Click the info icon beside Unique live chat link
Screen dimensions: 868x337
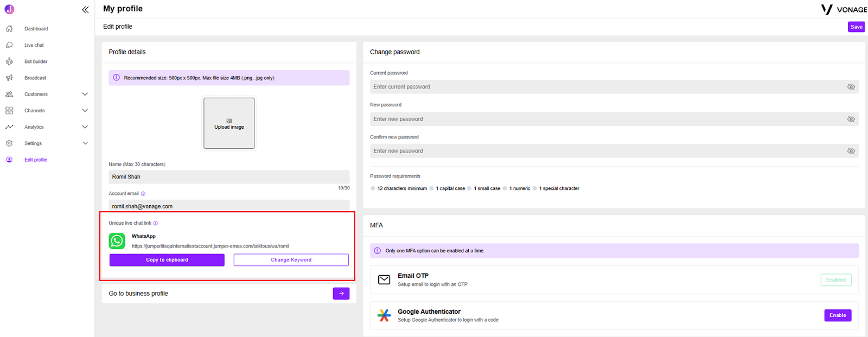(x=155, y=223)
